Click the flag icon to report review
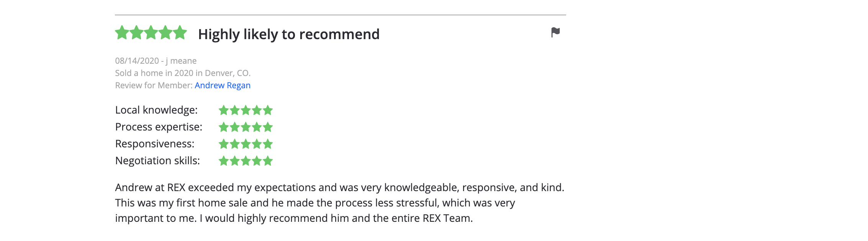Viewport: 868px width, 241px height. (555, 33)
